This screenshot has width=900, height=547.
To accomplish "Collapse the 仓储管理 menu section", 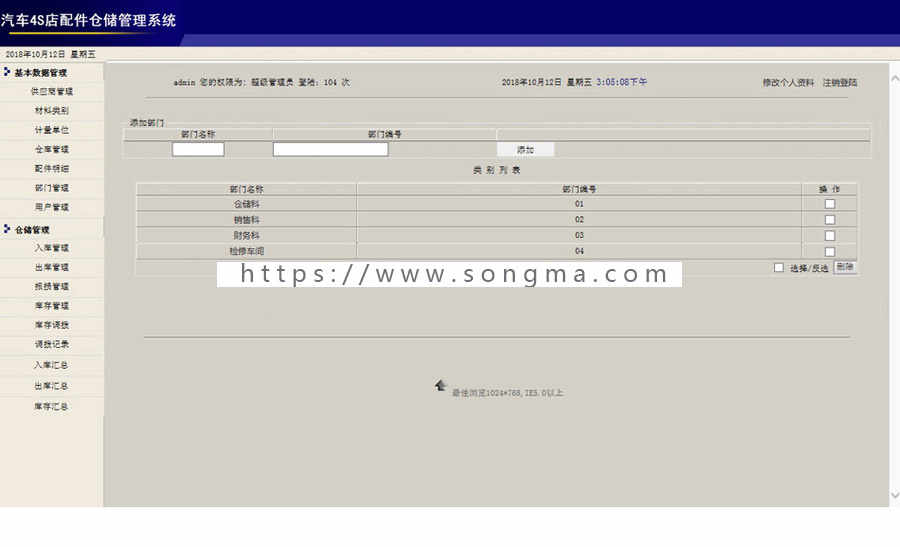I will click(32, 230).
